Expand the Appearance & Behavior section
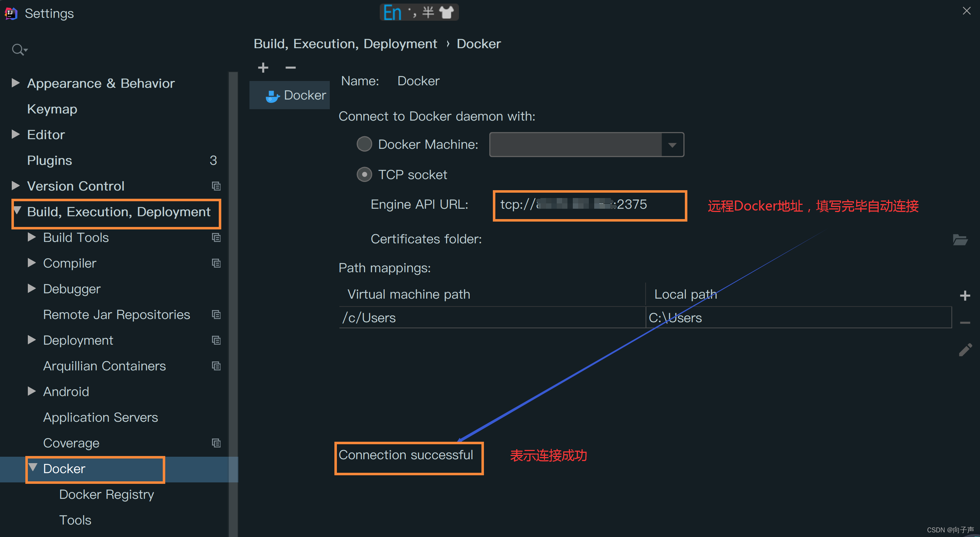Viewport: 980px width, 537px height. (16, 83)
